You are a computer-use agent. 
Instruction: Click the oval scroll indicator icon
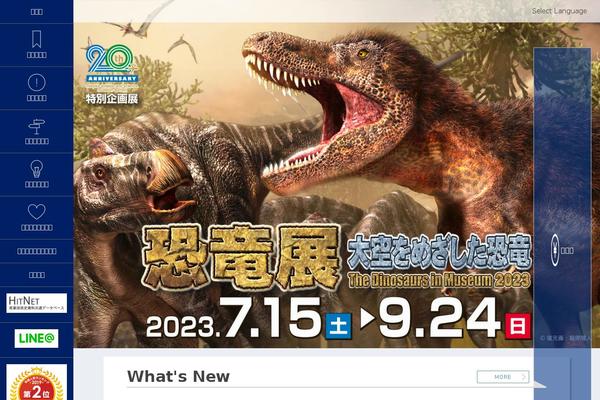(x=555, y=251)
